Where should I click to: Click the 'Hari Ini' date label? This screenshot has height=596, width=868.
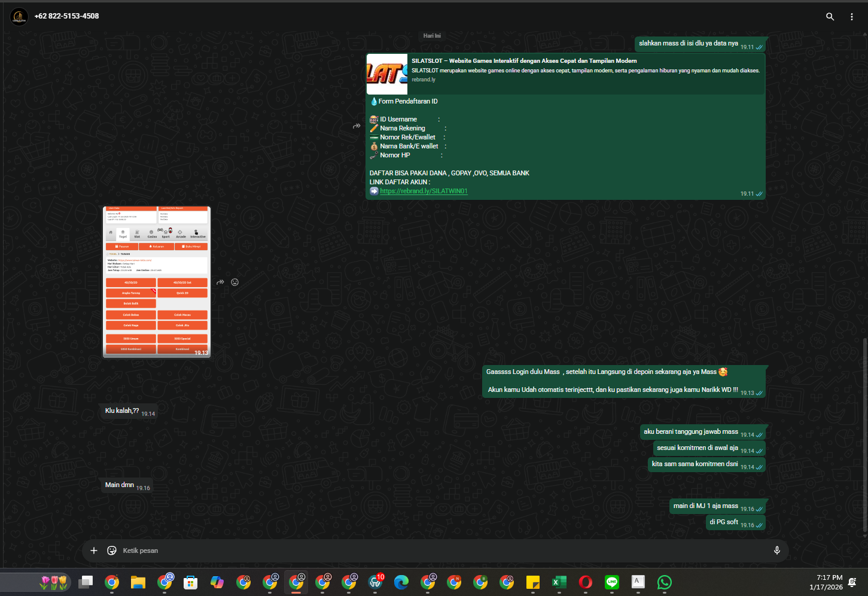tap(432, 36)
